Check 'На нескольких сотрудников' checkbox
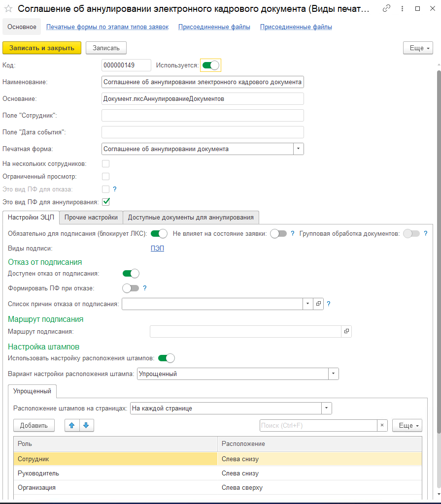The width and height of the screenshot is (441, 504). point(105,163)
